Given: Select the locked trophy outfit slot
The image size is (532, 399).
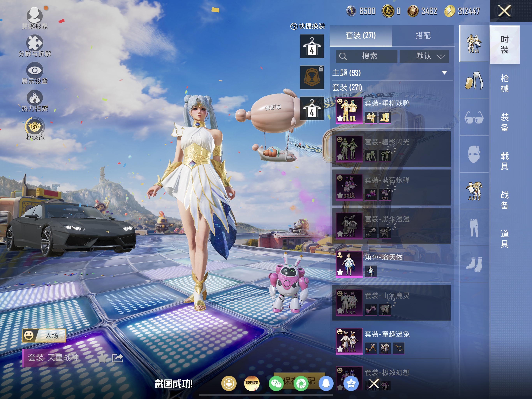Looking at the screenshot, I should [x=312, y=77].
